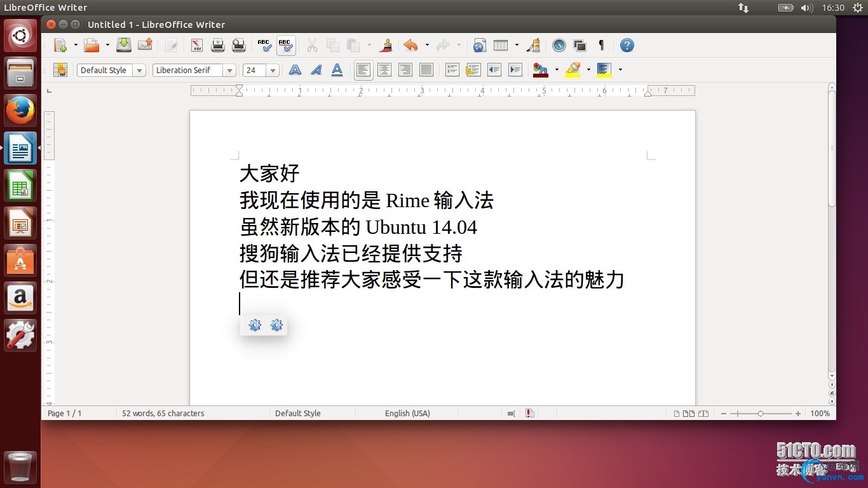The image size is (868, 488).
Task: Align text left
Action: click(363, 70)
